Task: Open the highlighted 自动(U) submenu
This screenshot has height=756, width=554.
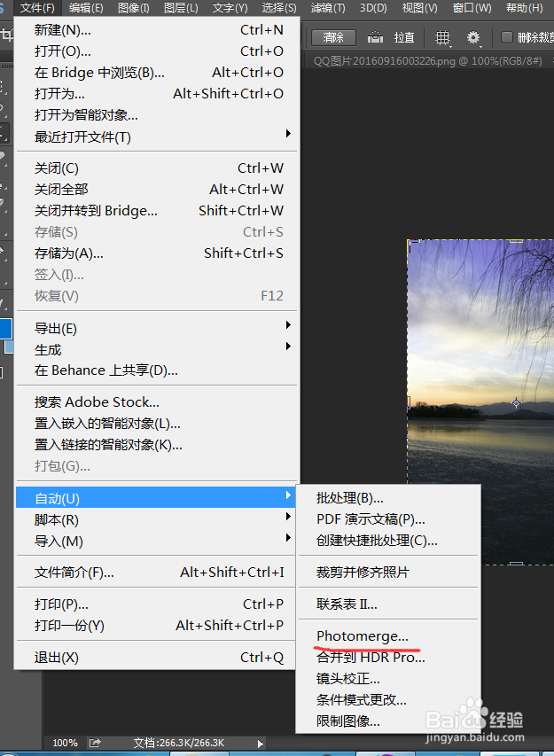Action: coord(158,498)
